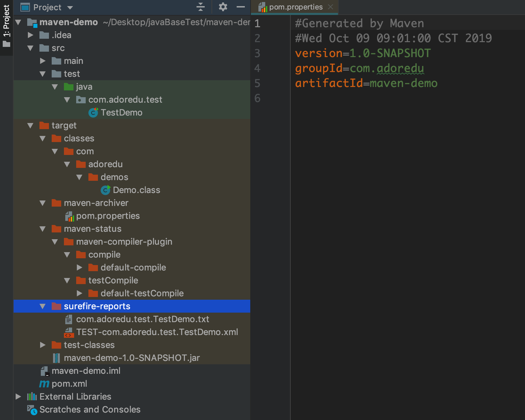The image size is (525, 420).
Task: Collapse the maven-demo root node
Action: pos(18,22)
